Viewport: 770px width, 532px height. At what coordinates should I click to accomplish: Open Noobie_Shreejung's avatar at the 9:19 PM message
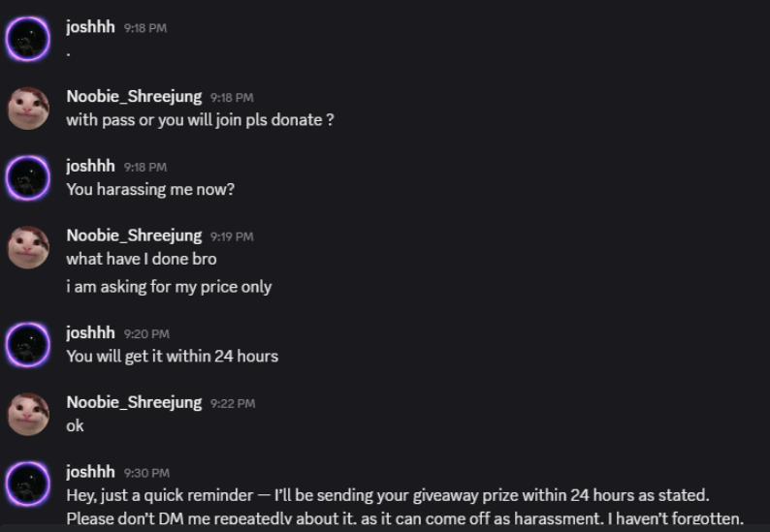coord(27,247)
